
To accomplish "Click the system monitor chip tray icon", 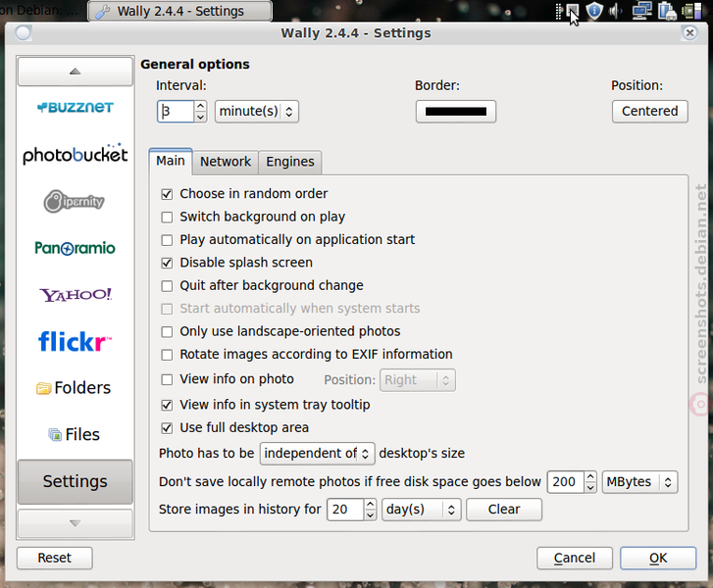I will point(691,11).
